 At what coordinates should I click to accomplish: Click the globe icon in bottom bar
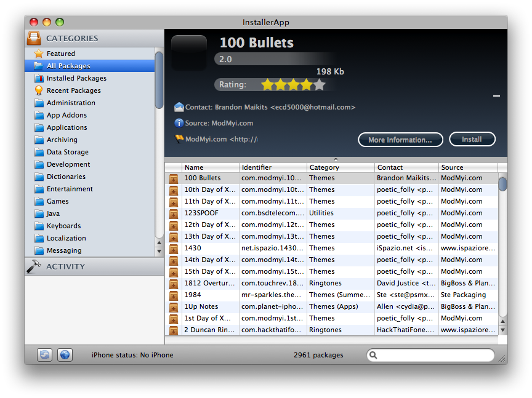(x=65, y=354)
